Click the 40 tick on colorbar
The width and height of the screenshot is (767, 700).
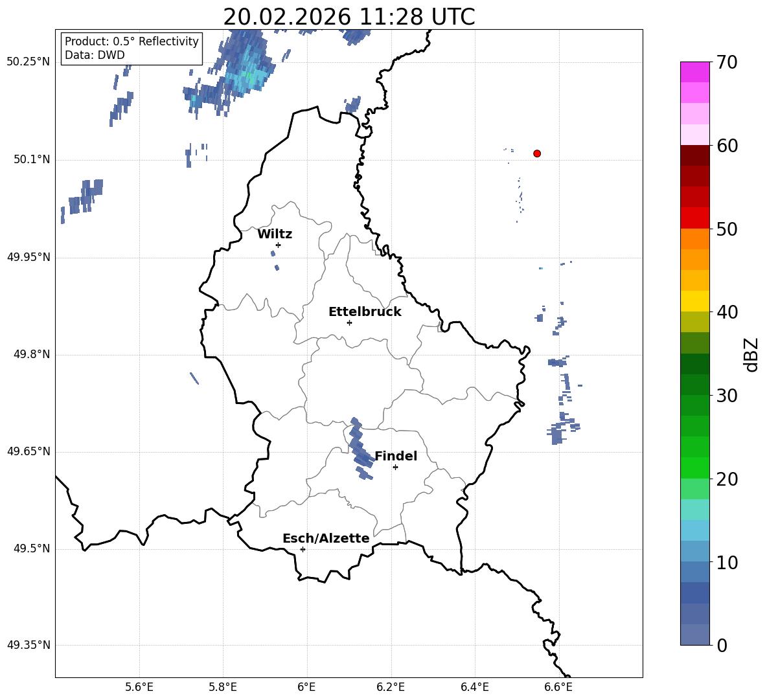click(727, 312)
